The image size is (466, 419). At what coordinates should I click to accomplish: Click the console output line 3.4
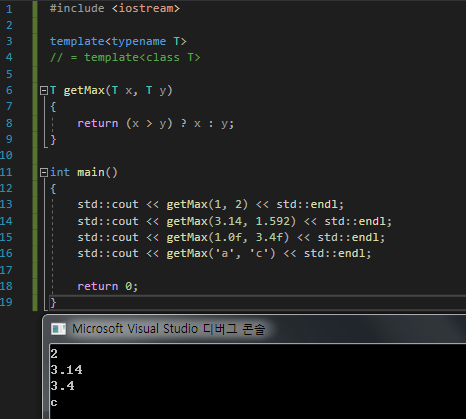pos(62,386)
